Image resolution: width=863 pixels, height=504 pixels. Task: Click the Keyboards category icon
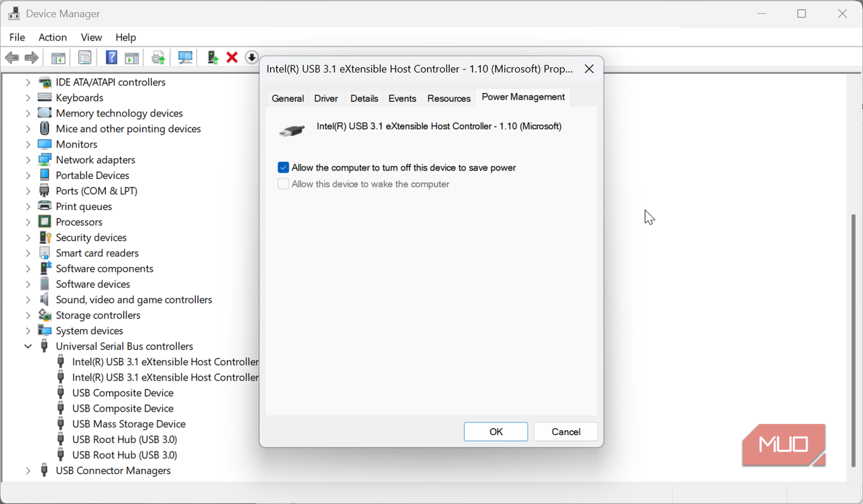point(44,97)
